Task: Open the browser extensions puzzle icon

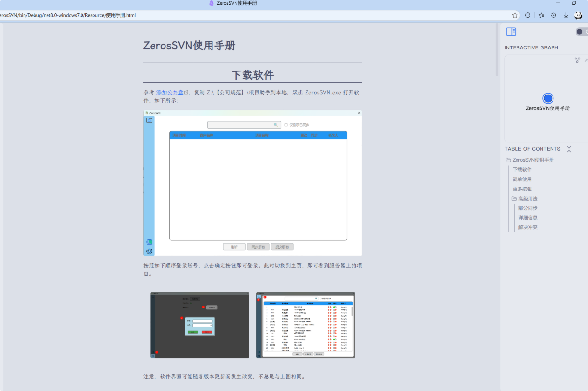Action: (x=528, y=15)
